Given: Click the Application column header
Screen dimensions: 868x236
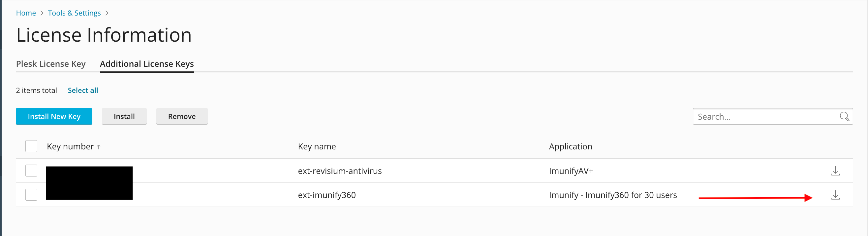Looking at the screenshot, I should [x=570, y=146].
